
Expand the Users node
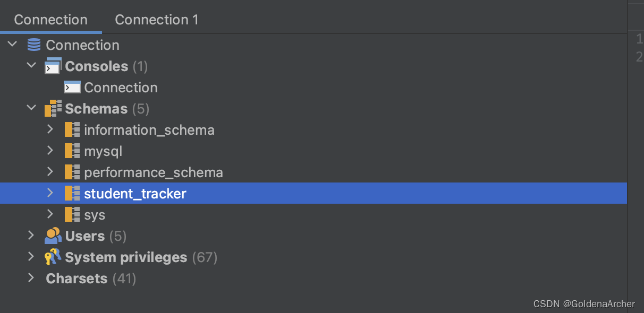(31, 236)
